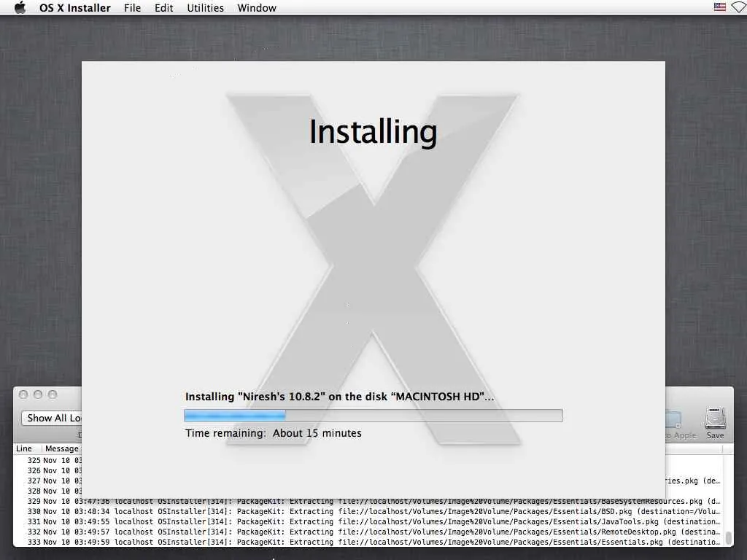747x560 pixels.
Task: Select log line 331 JavaTools.pkg entry
Action: [x=368, y=522]
